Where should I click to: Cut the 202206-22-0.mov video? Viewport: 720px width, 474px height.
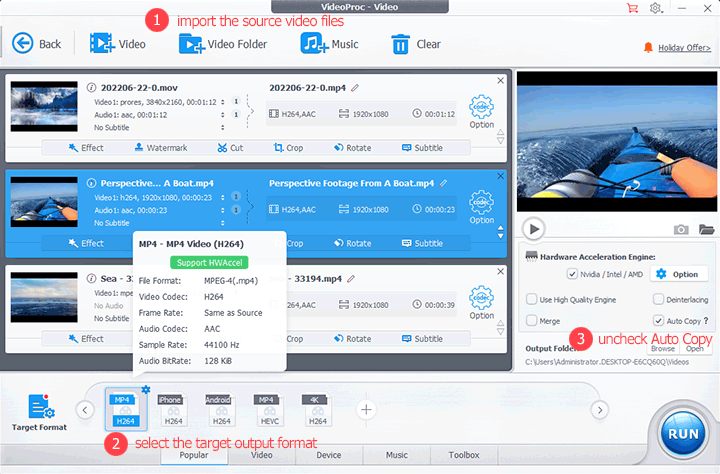coord(230,147)
